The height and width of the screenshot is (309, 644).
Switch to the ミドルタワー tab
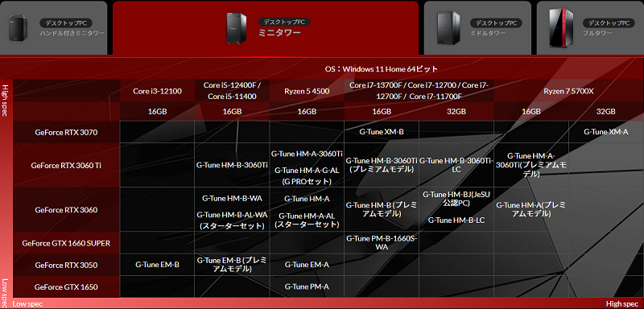[x=477, y=27]
